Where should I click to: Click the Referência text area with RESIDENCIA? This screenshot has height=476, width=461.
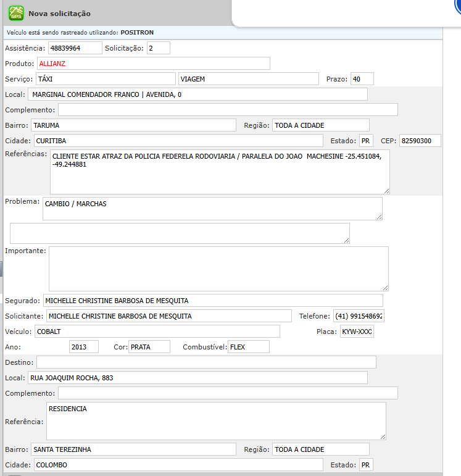216,421
